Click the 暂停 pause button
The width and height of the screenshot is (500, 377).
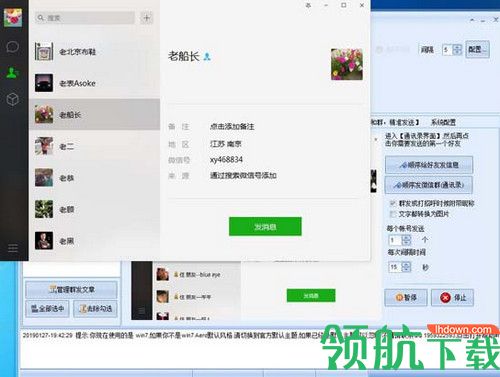[x=406, y=297]
